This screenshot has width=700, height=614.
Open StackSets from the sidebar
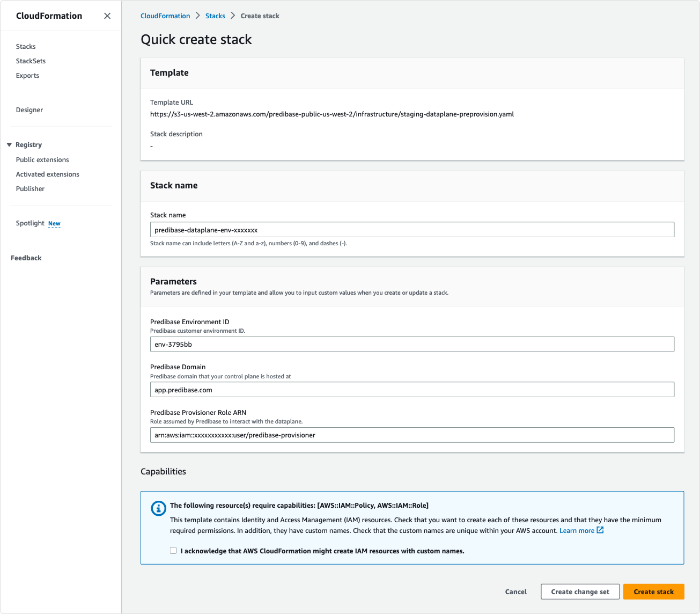(30, 61)
